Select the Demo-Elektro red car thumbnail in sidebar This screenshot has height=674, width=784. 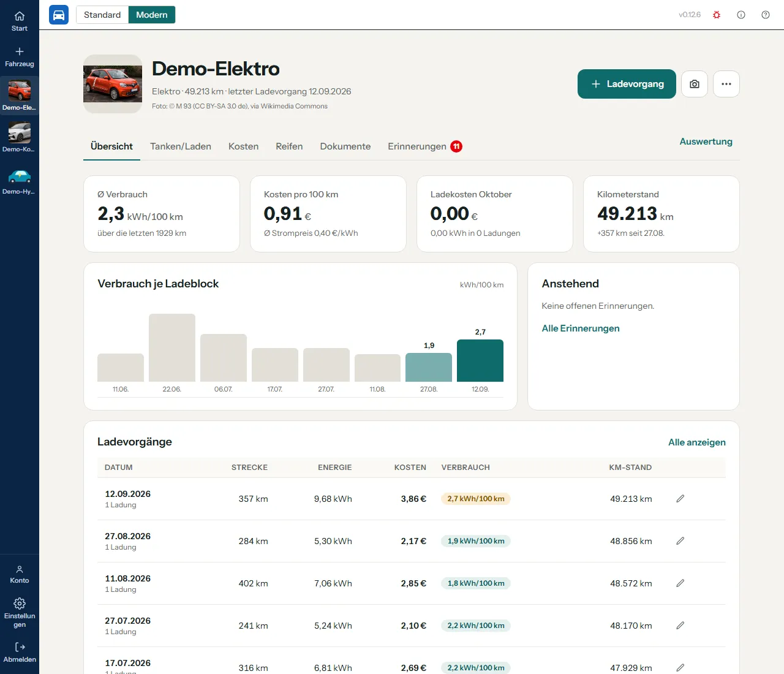coord(20,91)
